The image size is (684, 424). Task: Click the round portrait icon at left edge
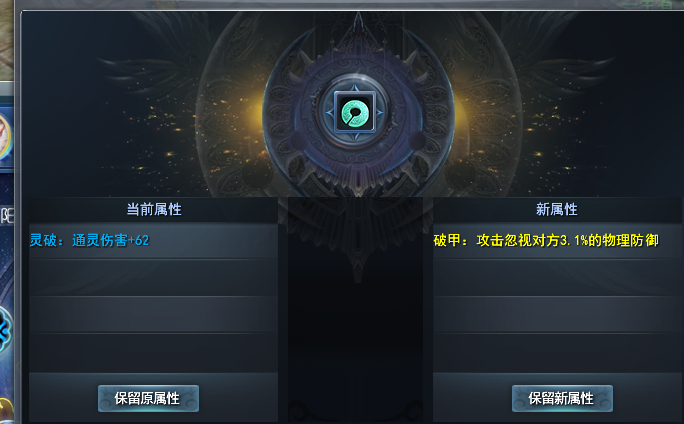coord(5,138)
